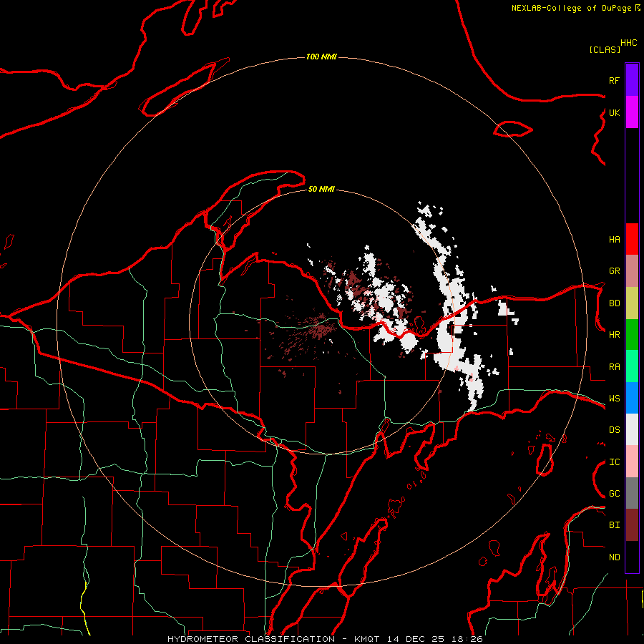644x644 pixels.
Task: Select the WS blue legend swatch
Action: click(x=632, y=398)
